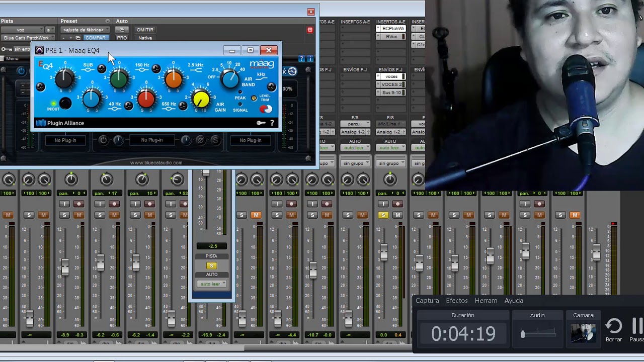Open the 'ajuste de fábrica' preset dropdown
644x362 pixels.
[85, 30]
